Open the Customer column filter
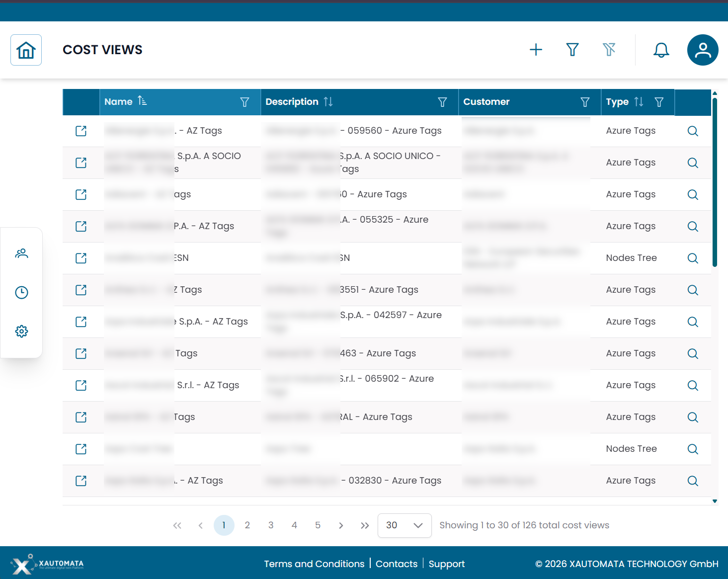The height and width of the screenshot is (579, 728). 585,102
